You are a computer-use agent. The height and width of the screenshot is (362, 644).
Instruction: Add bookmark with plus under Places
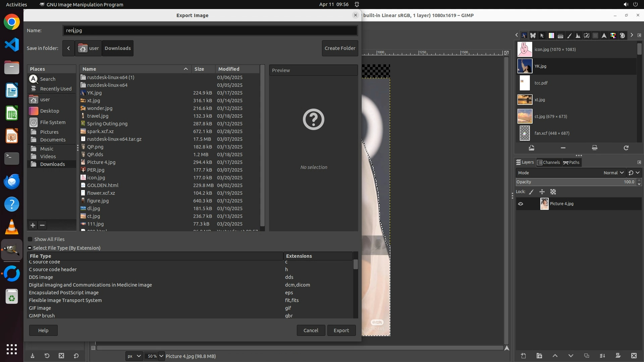pos(33,225)
